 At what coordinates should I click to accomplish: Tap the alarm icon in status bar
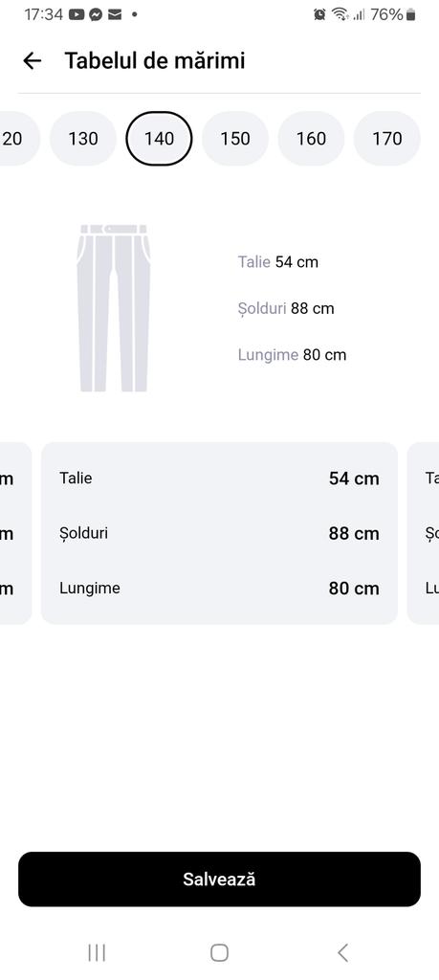[x=319, y=14]
